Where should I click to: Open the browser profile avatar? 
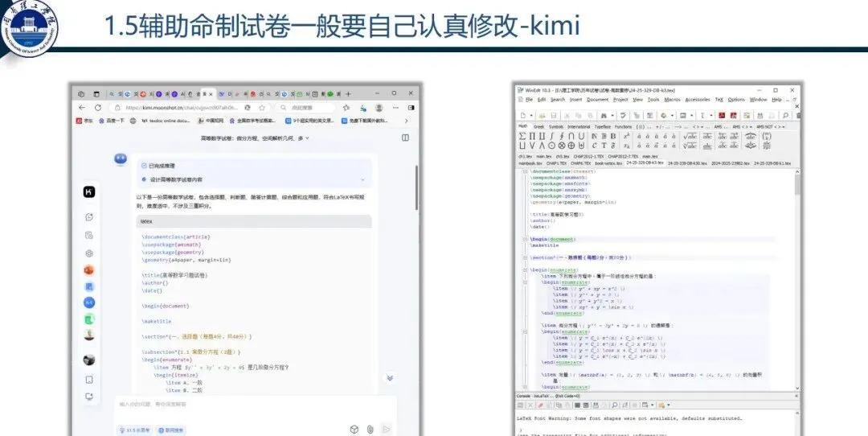(379, 108)
